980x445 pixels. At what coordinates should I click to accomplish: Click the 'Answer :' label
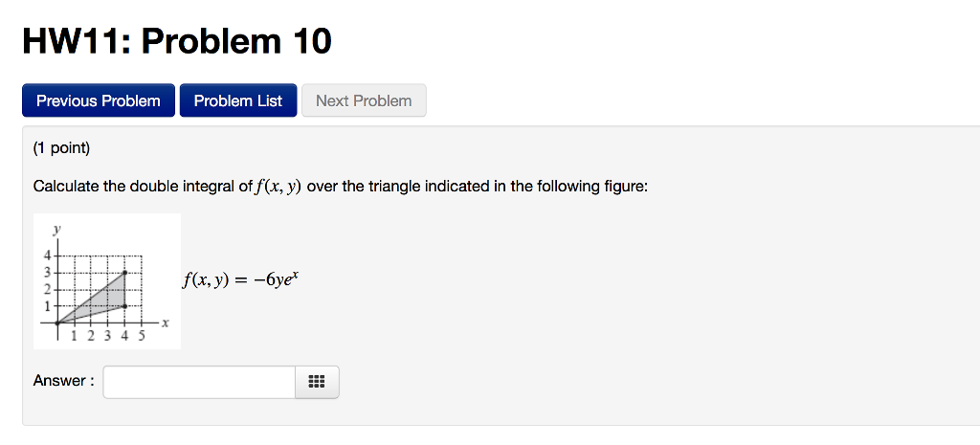click(63, 381)
